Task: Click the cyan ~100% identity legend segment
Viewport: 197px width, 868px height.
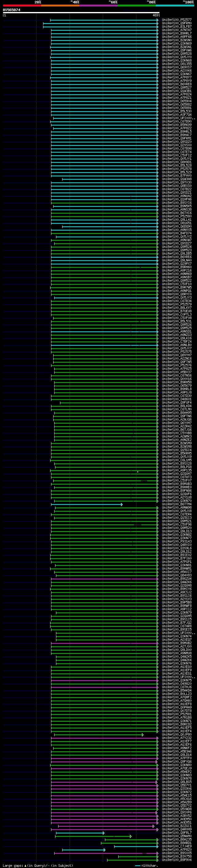Action: [175, 6]
